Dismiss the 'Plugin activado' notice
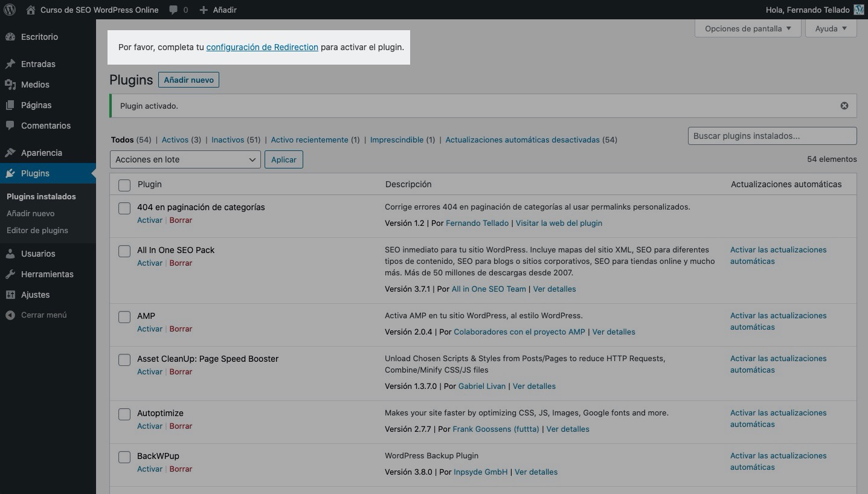The height and width of the screenshot is (494, 868). 844,106
